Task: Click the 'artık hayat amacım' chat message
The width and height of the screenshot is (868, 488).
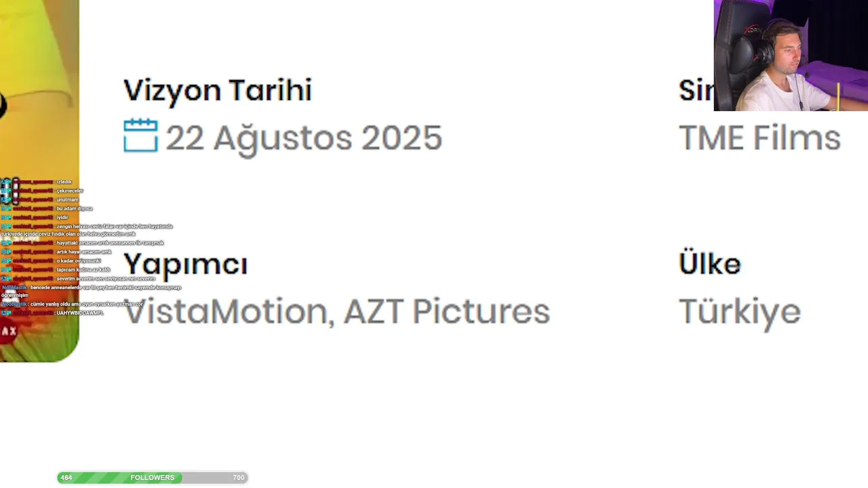Action: point(84,252)
